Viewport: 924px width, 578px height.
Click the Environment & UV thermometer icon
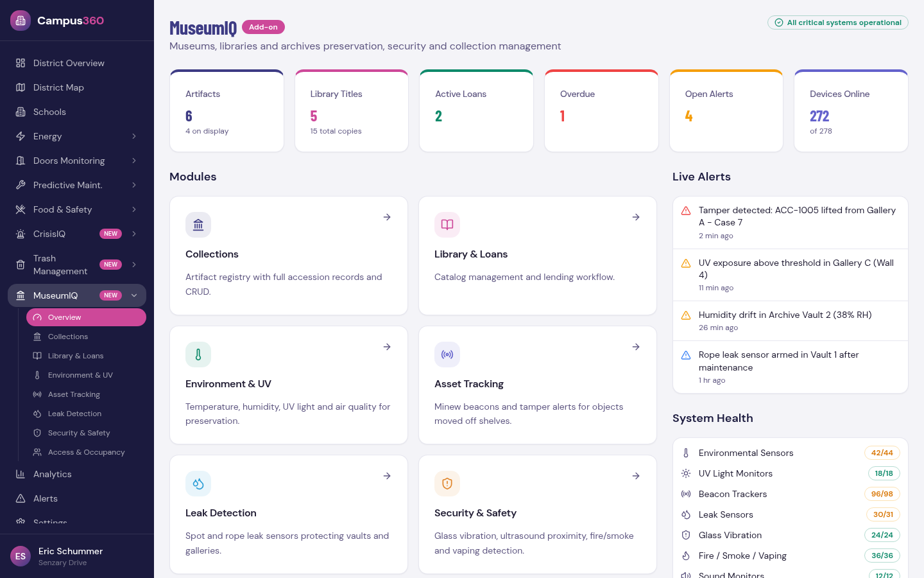pos(198,355)
